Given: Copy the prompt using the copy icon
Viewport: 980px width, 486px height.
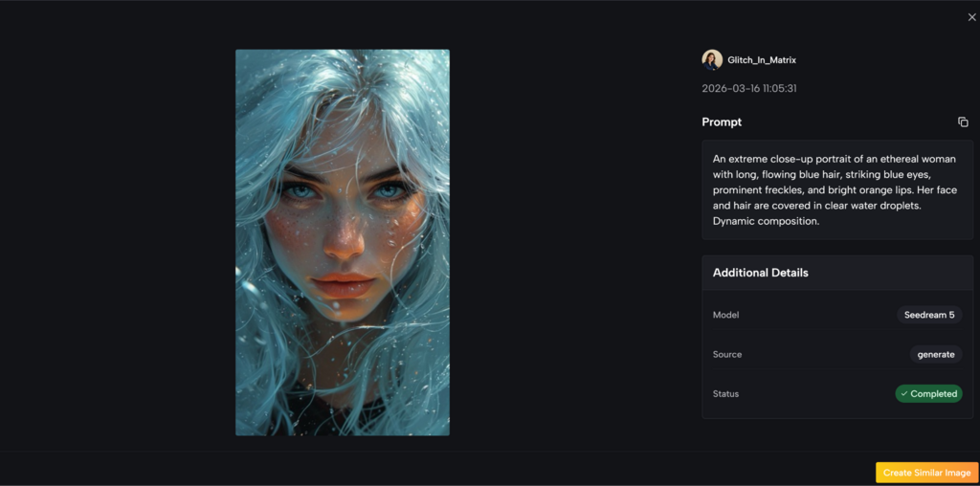Looking at the screenshot, I should click(963, 122).
